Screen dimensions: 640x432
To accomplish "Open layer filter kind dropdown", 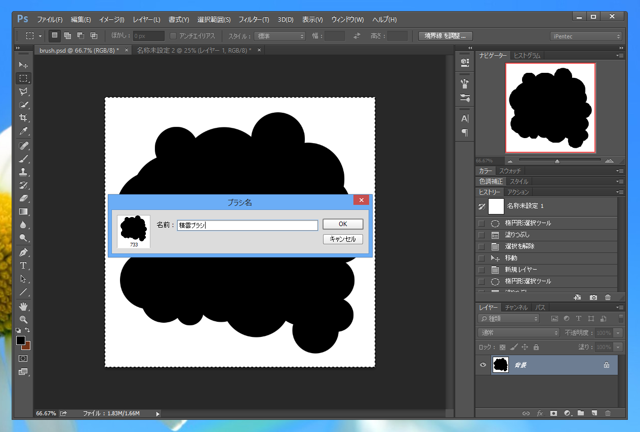I will (x=509, y=318).
